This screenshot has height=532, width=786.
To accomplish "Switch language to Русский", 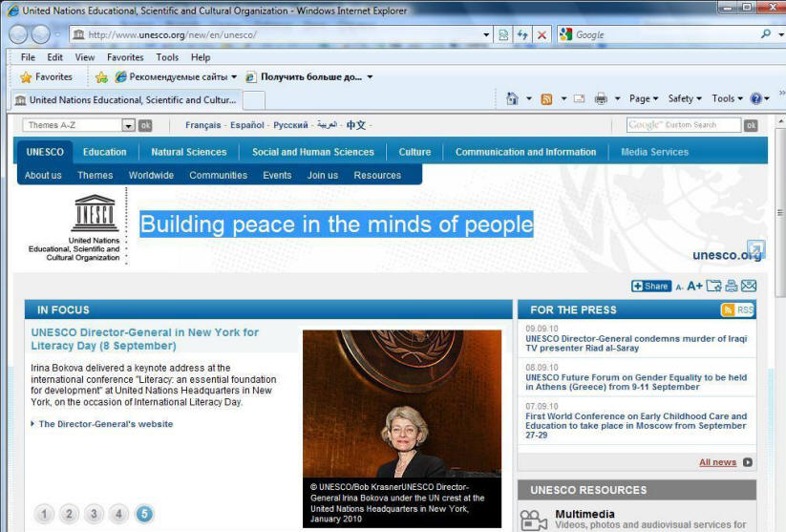I will point(290,125).
